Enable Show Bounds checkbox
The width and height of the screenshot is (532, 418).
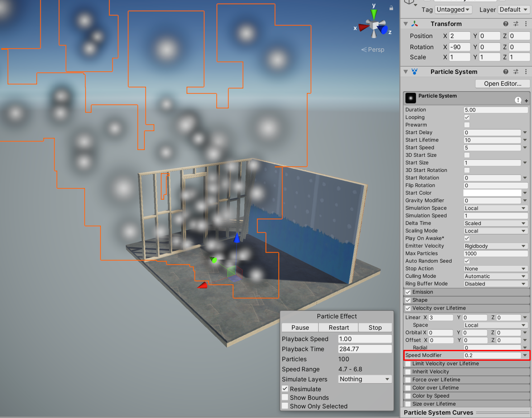[285, 397]
